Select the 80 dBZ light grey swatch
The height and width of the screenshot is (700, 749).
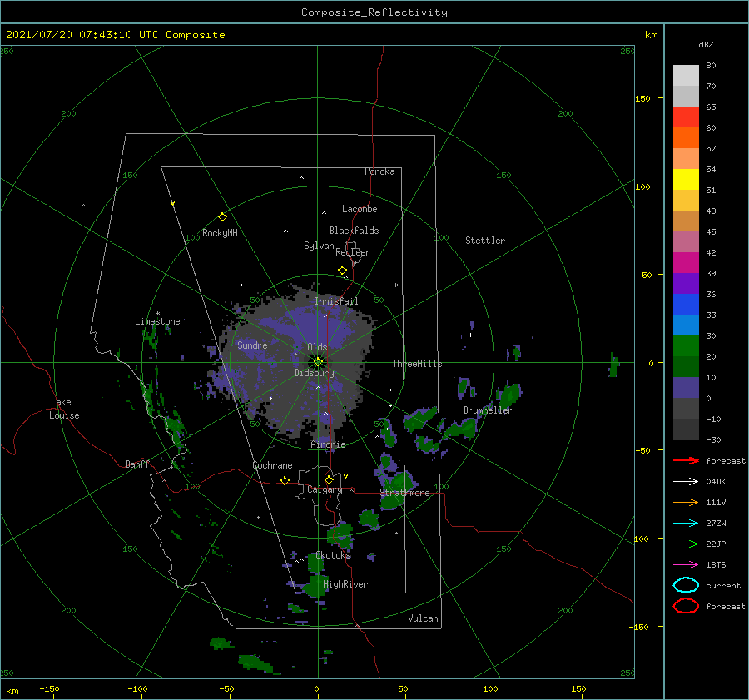tap(686, 76)
